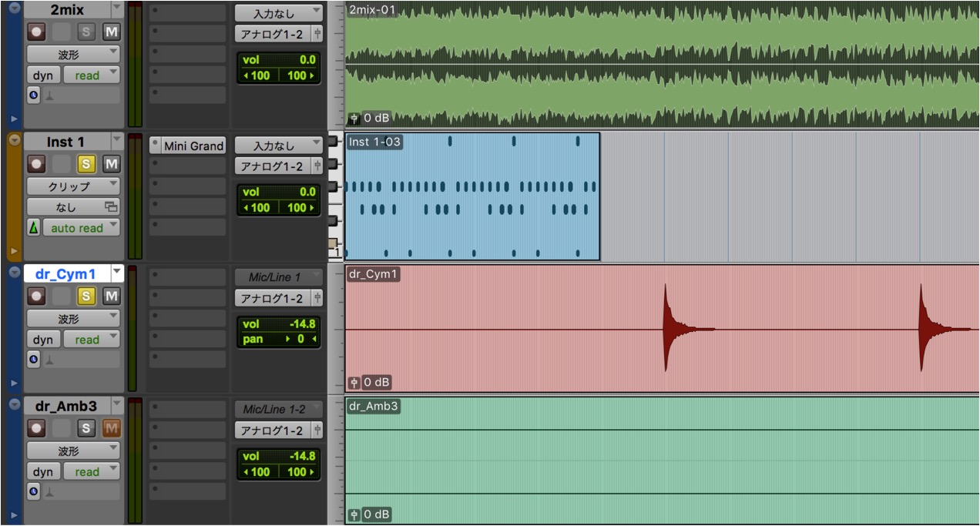Unsolo the dr_Cym1 track
Viewport: 980px width, 526px height.
coord(86,297)
